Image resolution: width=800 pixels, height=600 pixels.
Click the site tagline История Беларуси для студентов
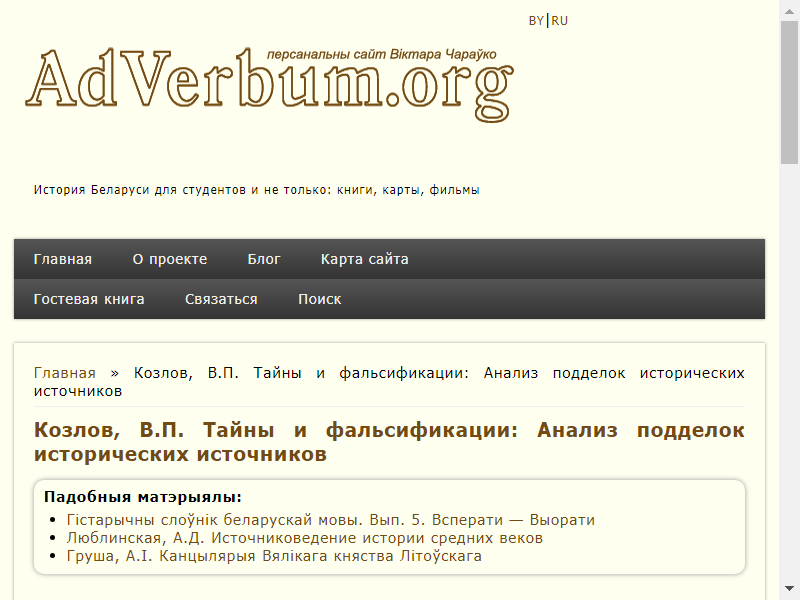[x=257, y=189]
